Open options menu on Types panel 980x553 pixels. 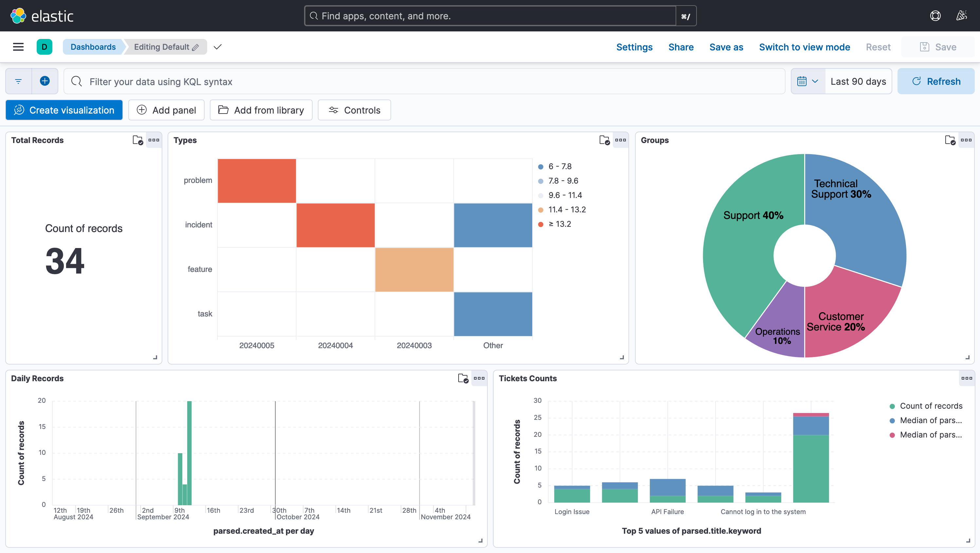click(621, 140)
